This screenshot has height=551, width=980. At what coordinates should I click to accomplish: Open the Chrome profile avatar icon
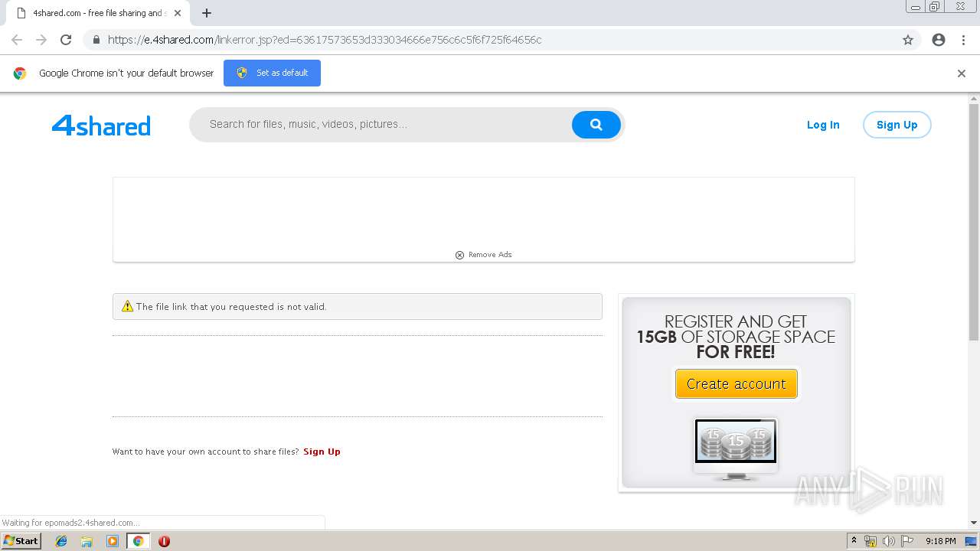point(939,40)
